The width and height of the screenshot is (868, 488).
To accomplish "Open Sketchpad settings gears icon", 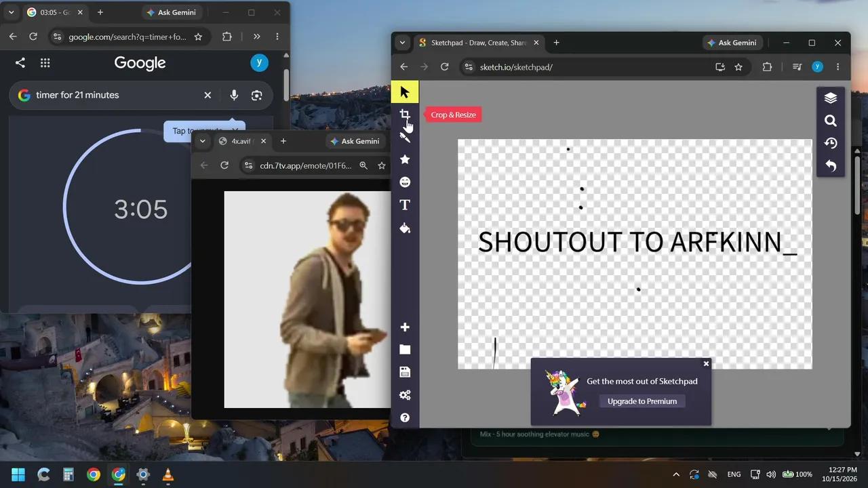I will 405,395.
